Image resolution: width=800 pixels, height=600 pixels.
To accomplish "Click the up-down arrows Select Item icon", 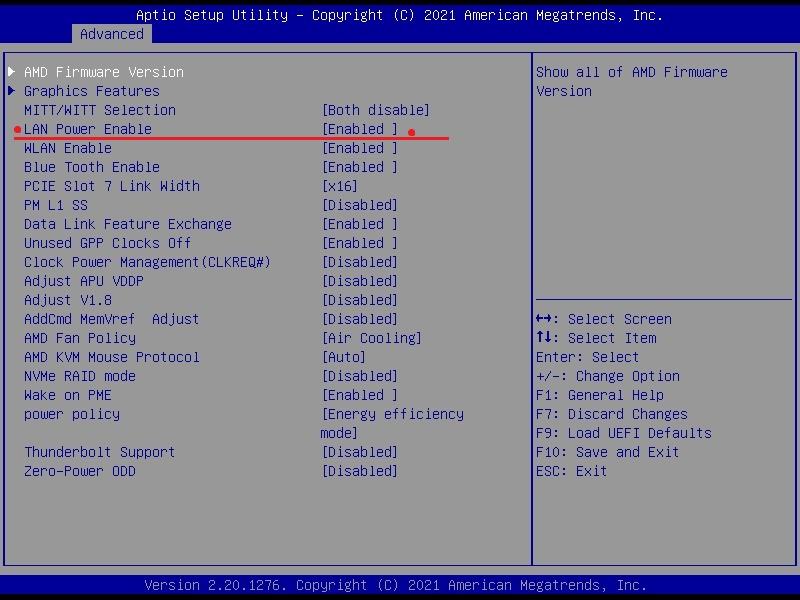I will pos(544,337).
